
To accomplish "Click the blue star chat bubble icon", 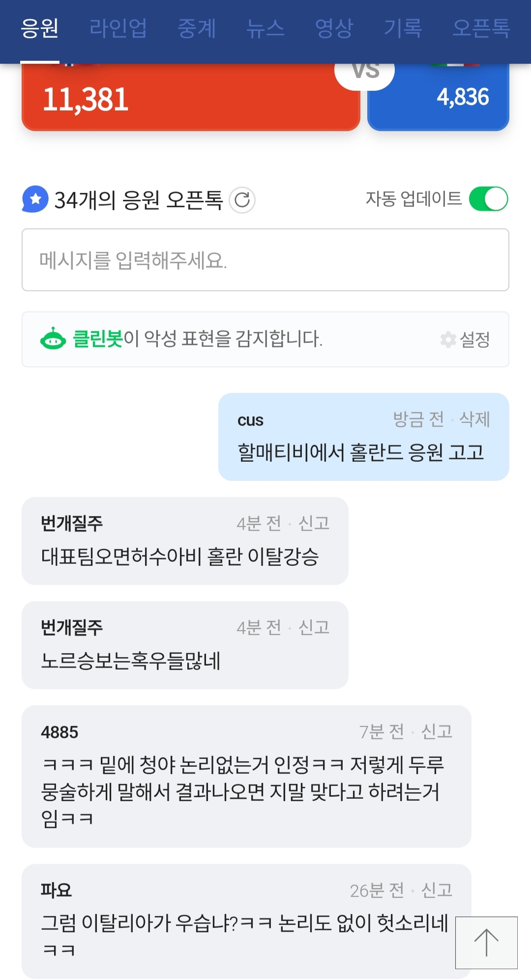I will (x=35, y=199).
